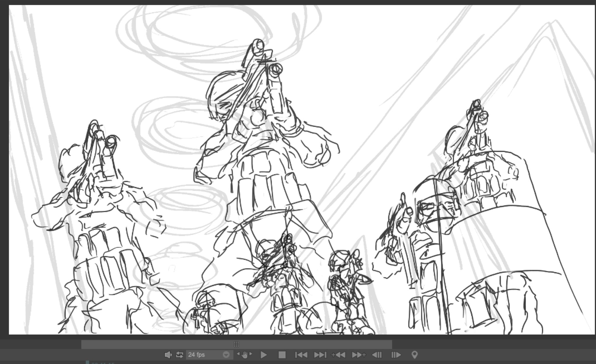Toggle loop playback button

click(x=180, y=355)
